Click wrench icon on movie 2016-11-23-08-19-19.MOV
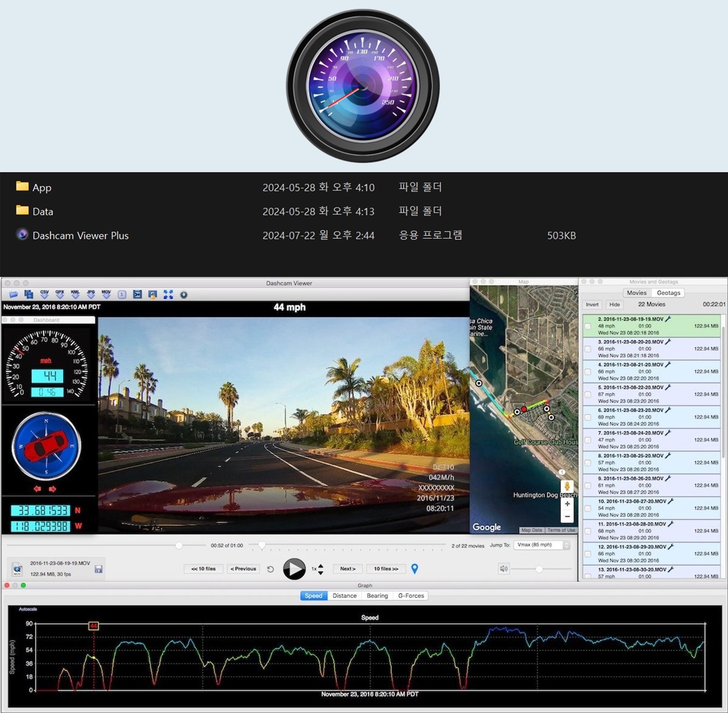Viewport: 728px width, 713px height. (668, 319)
